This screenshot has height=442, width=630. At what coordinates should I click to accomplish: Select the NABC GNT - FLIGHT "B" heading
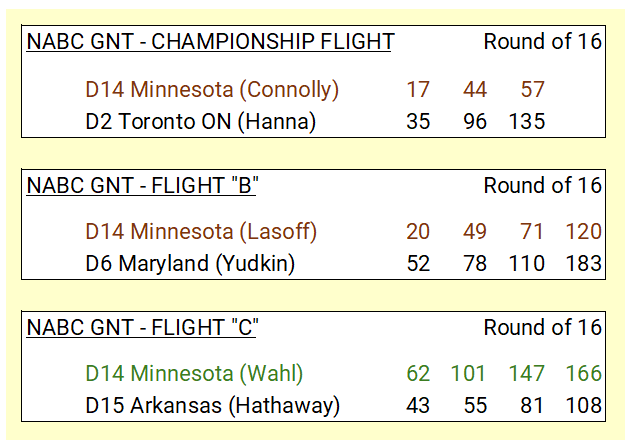[x=142, y=186]
